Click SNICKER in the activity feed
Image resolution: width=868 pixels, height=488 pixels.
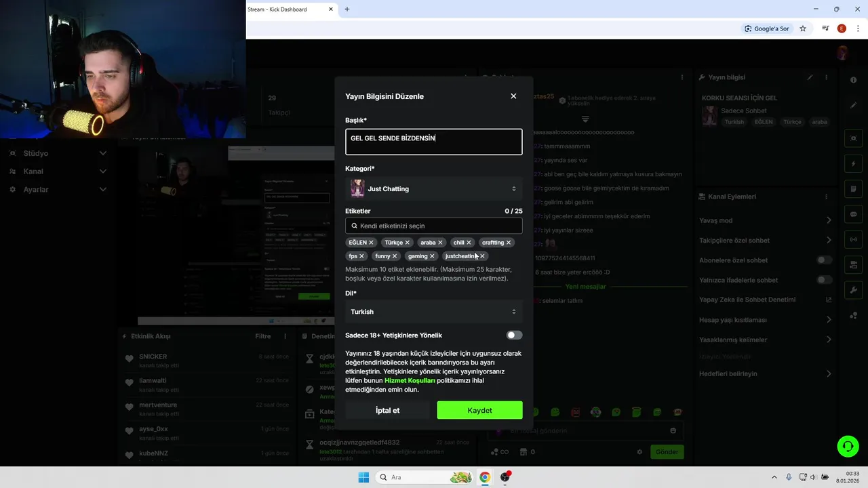point(153,357)
